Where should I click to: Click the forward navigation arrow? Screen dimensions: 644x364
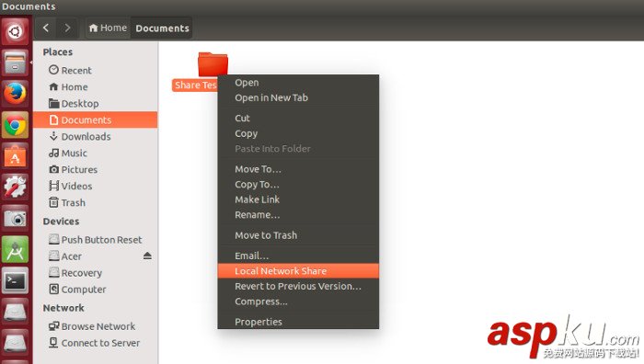[x=67, y=28]
